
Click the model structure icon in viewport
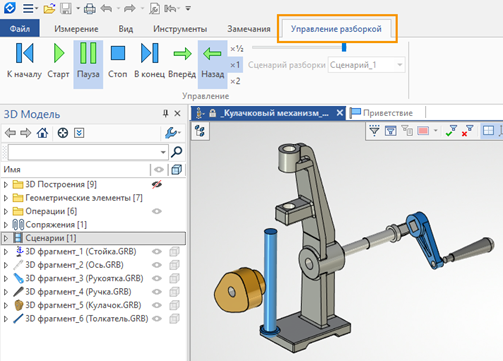point(200,131)
